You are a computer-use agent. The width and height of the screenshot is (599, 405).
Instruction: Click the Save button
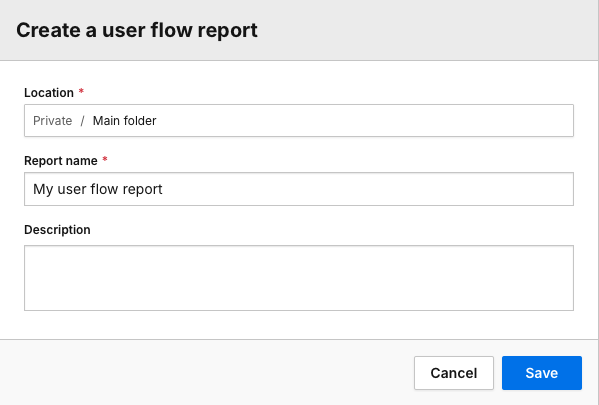[542, 373]
